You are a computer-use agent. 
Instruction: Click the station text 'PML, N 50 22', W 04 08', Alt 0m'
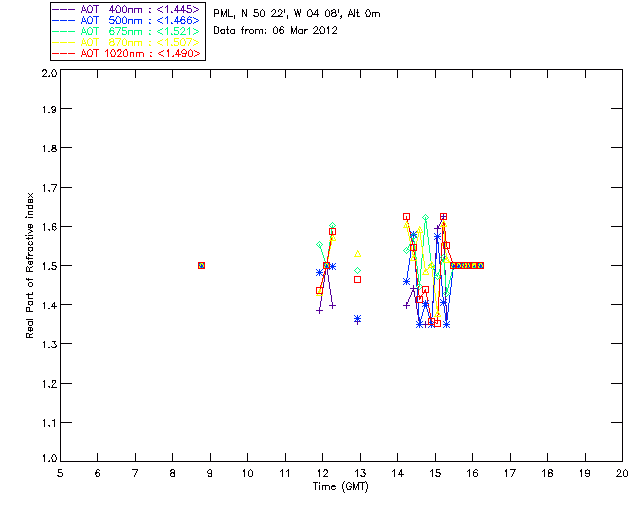[297, 13]
